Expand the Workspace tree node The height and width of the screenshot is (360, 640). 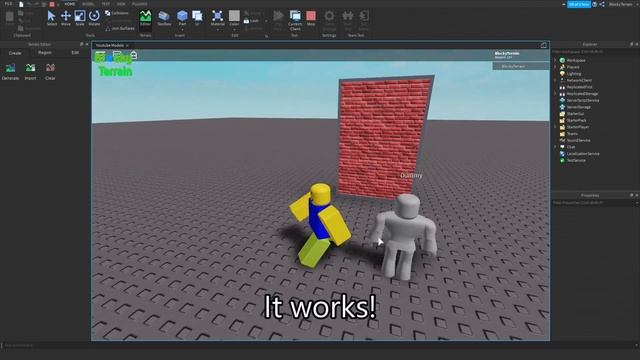coord(555,60)
